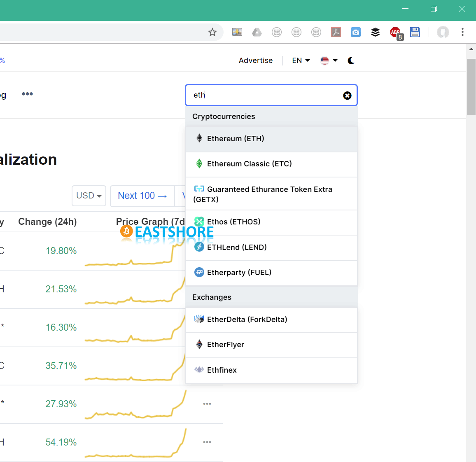
Task: Click the 19.80% change value
Action: (x=61, y=251)
